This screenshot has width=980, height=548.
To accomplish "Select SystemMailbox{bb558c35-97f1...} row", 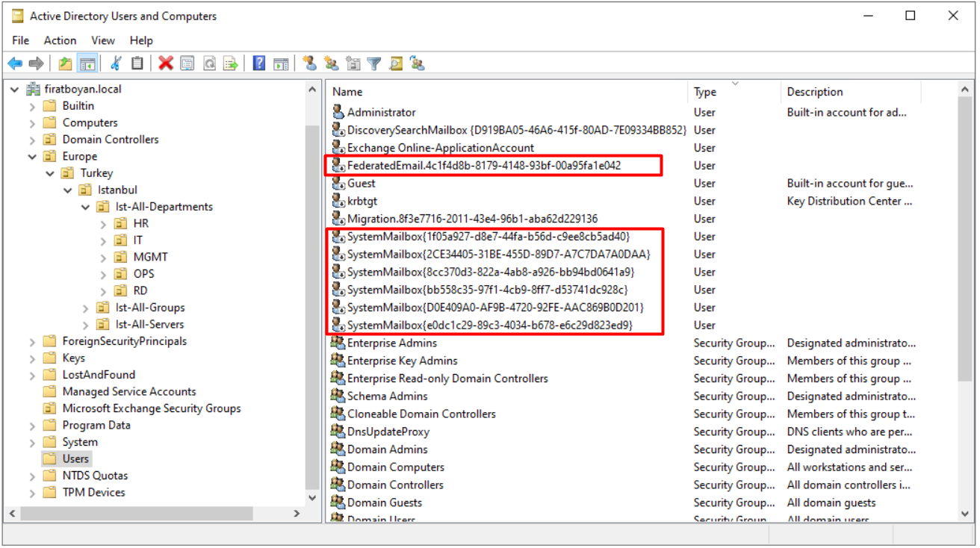I will [487, 290].
